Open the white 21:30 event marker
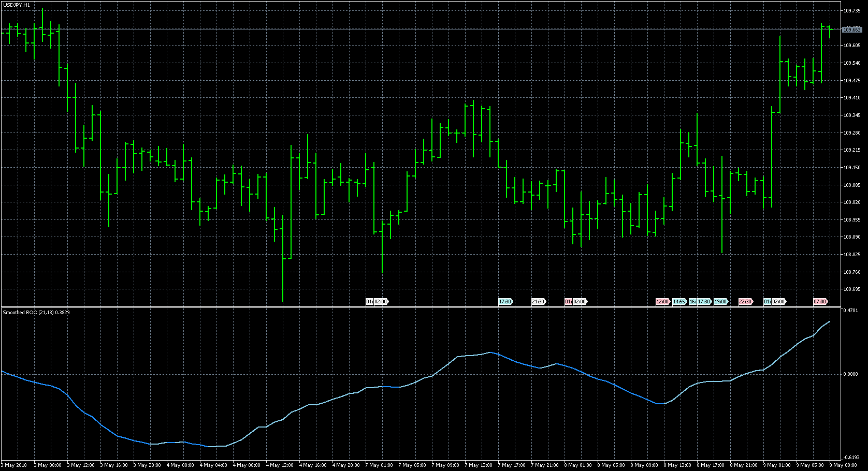 538,302
